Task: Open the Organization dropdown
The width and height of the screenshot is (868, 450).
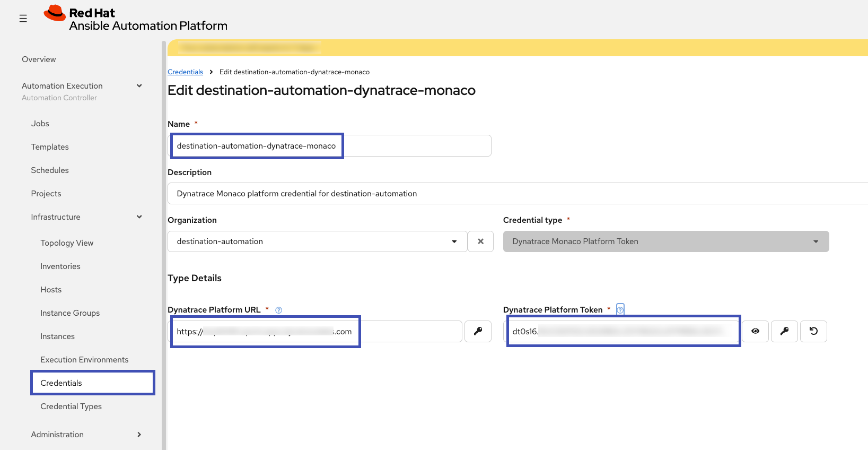Action: coord(318,241)
